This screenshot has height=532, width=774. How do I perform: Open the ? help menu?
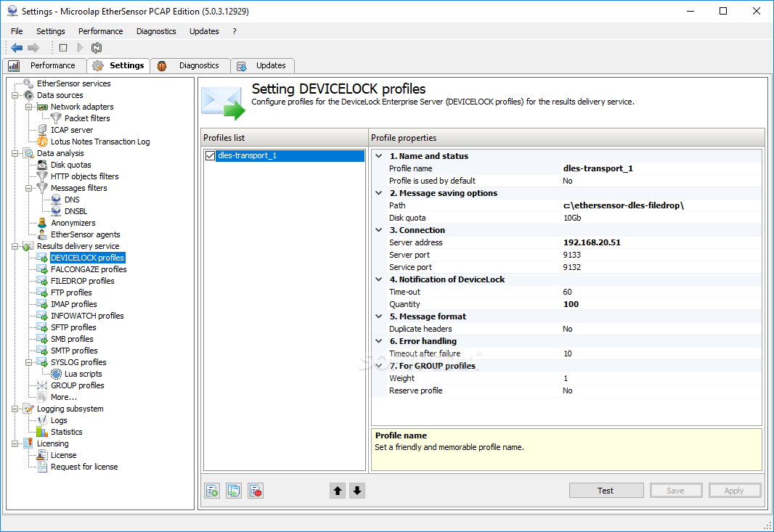(235, 31)
